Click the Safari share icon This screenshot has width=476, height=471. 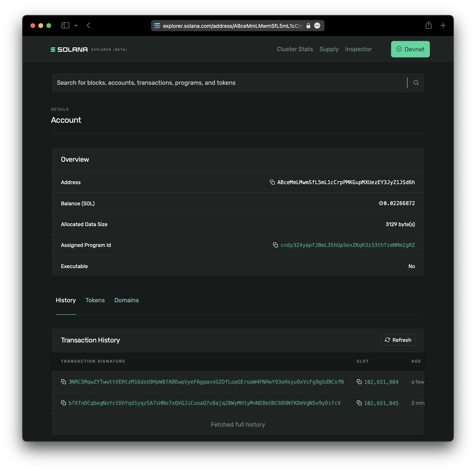pos(428,25)
